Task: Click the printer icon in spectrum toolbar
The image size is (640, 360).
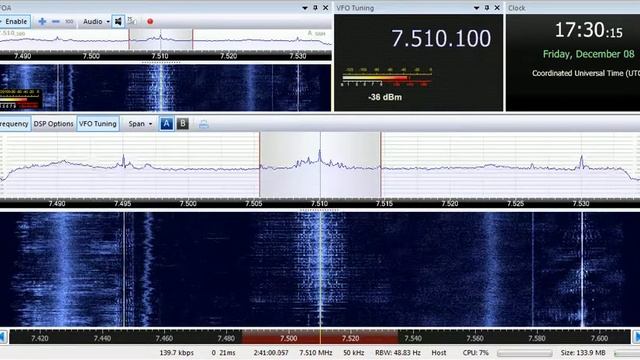Action: [x=204, y=124]
